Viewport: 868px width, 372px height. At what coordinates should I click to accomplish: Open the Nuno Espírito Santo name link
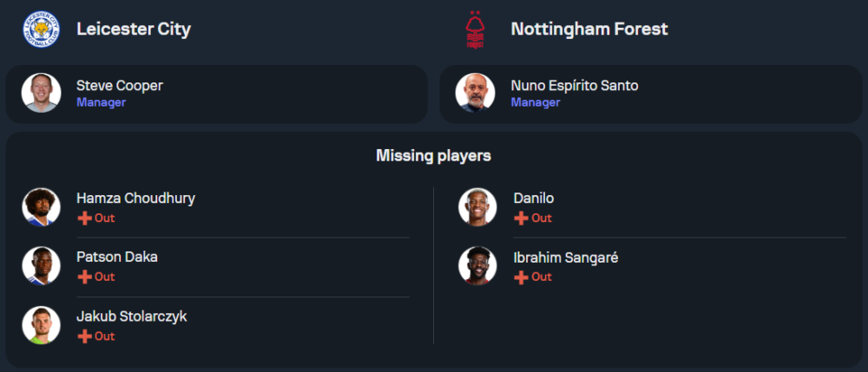coord(575,86)
